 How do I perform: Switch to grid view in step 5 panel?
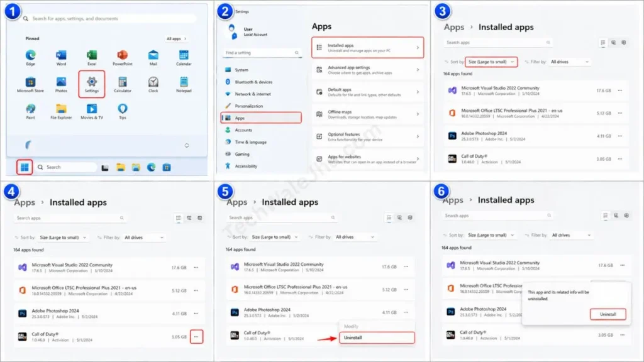click(410, 217)
